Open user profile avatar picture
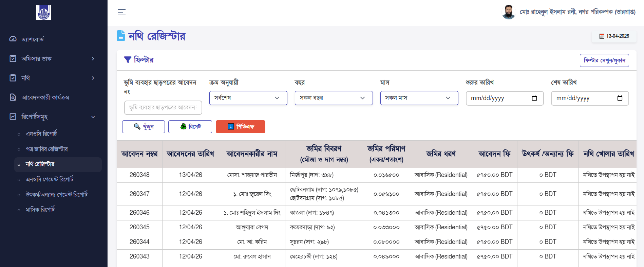The width and height of the screenshot is (644, 267). pyautogui.click(x=508, y=12)
